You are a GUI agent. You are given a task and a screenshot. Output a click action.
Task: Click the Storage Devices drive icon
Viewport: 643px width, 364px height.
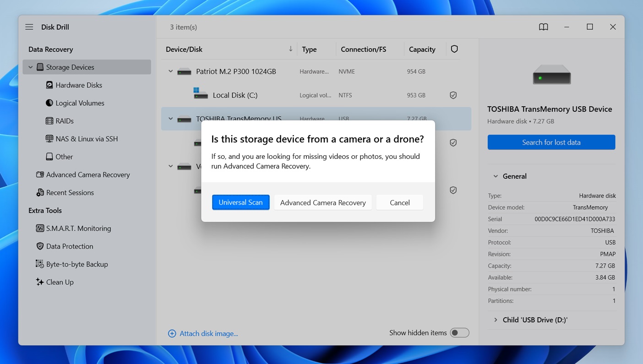click(x=40, y=67)
